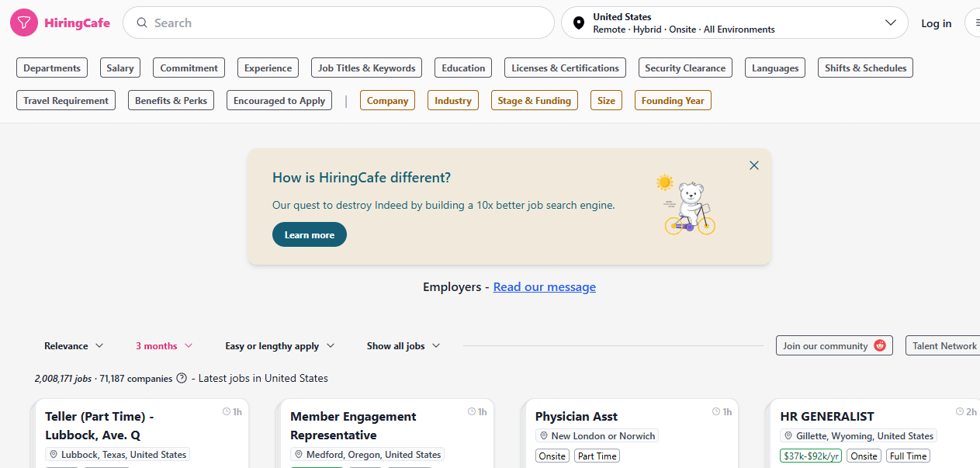Open the Education filter
The image size is (980, 468).
coord(463,68)
